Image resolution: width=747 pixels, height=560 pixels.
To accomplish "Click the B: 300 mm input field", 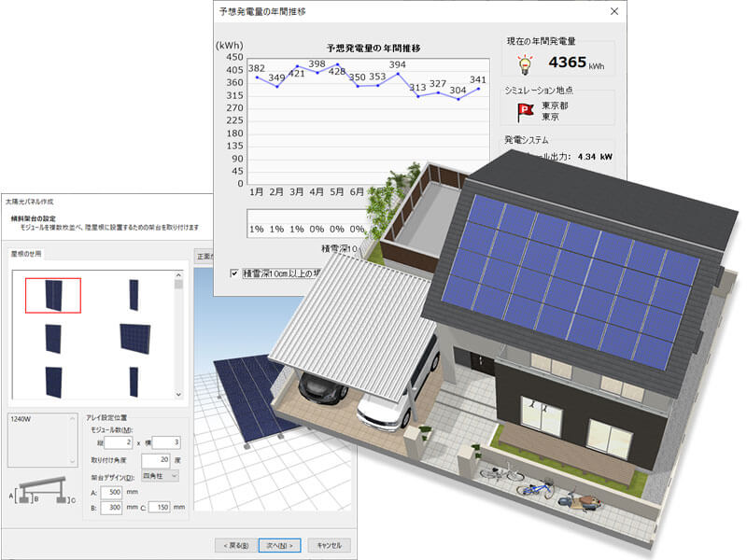I will pos(112,506).
